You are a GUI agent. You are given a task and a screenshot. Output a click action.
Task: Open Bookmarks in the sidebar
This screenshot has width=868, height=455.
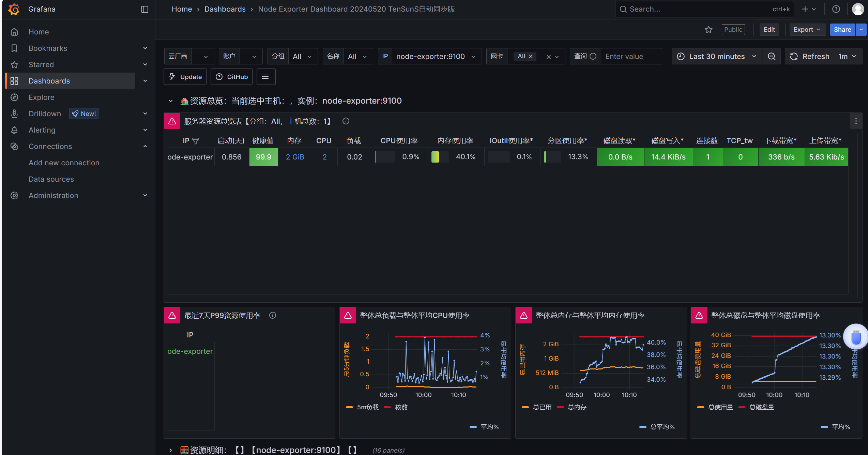[x=48, y=48]
